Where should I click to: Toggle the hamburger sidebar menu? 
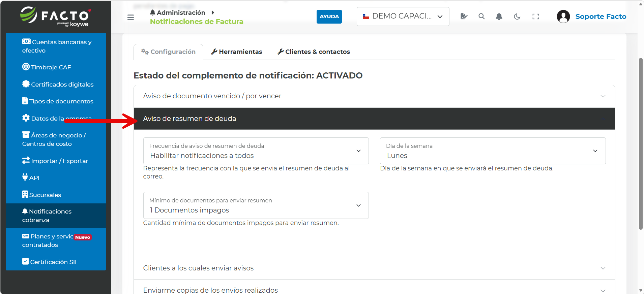[130, 18]
